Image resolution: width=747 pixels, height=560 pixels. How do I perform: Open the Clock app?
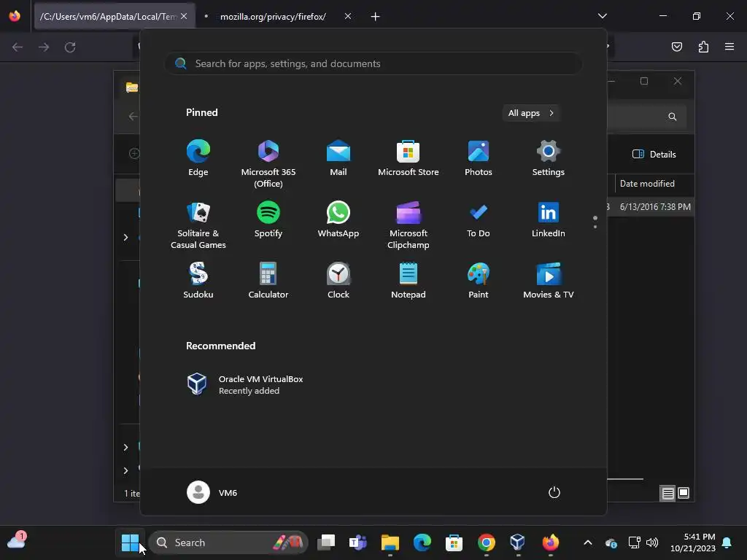click(x=338, y=281)
